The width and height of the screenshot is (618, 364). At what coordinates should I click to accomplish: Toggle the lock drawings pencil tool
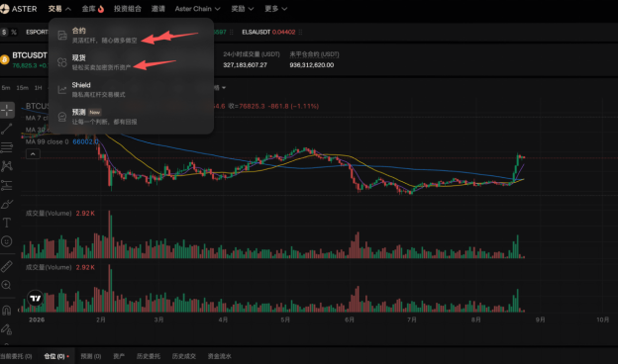click(x=7, y=329)
